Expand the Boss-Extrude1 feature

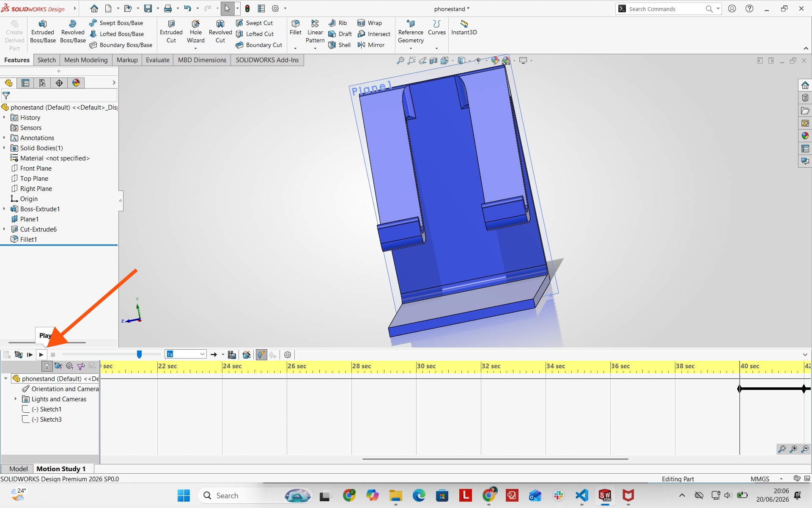click(x=4, y=209)
